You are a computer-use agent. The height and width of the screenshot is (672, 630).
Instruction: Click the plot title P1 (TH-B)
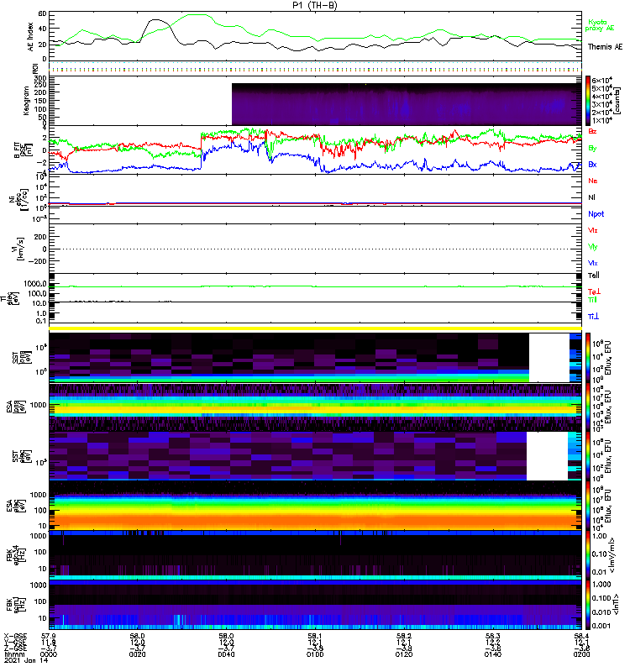pyautogui.click(x=316, y=5)
